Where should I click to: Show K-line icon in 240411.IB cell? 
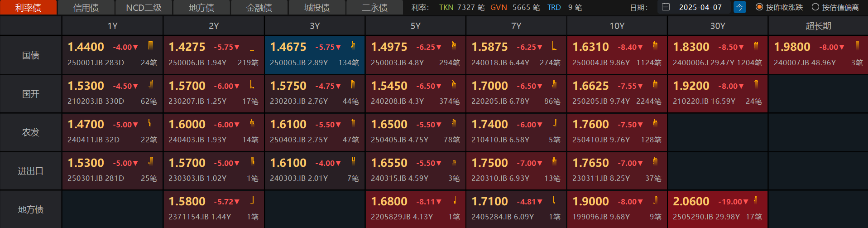(x=150, y=123)
